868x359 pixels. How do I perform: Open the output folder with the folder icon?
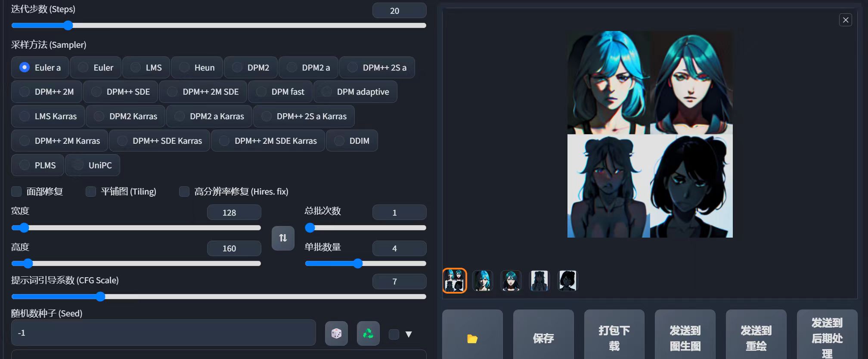pos(472,339)
